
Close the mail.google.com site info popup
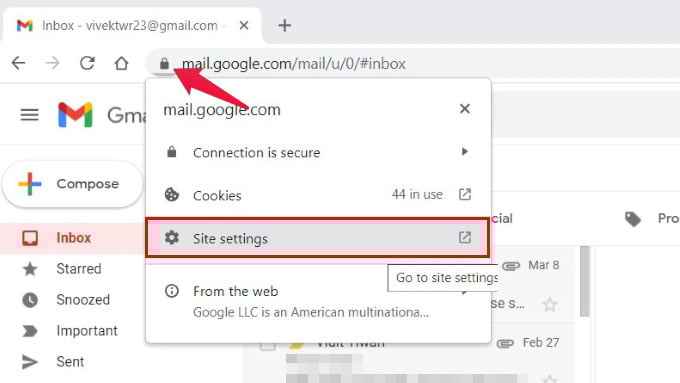tap(464, 109)
